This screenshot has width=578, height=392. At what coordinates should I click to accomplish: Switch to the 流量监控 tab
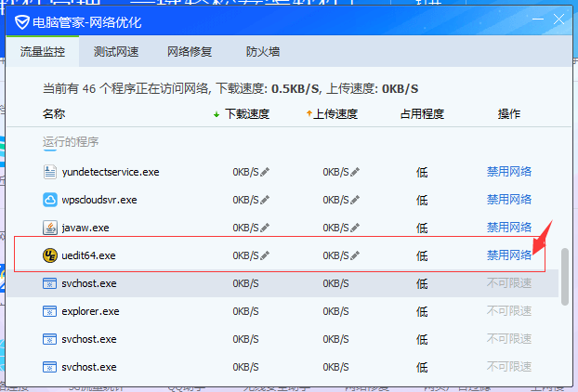43,52
